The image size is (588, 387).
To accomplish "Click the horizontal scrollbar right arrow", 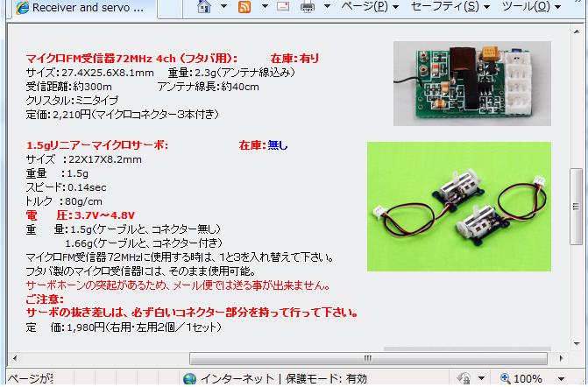I will pyautogui.click(x=561, y=358).
